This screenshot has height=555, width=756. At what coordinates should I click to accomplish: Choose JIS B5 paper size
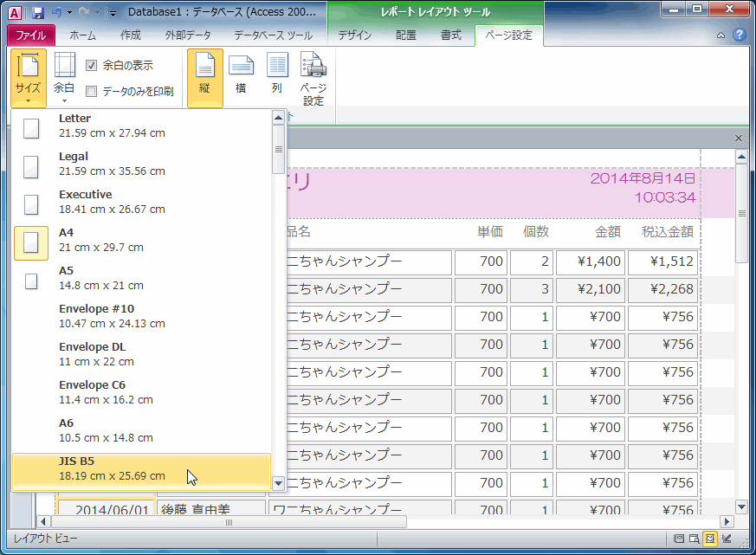pyautogui.click(x=141, y=471)
